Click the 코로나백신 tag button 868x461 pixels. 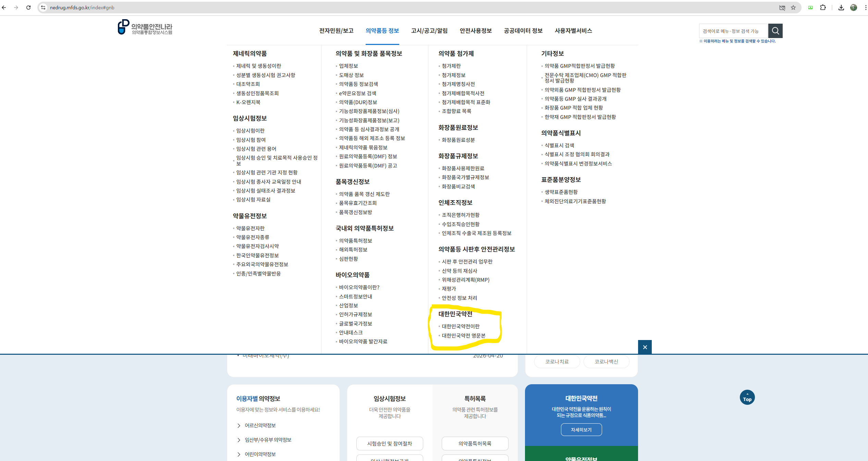pos(606,362)
